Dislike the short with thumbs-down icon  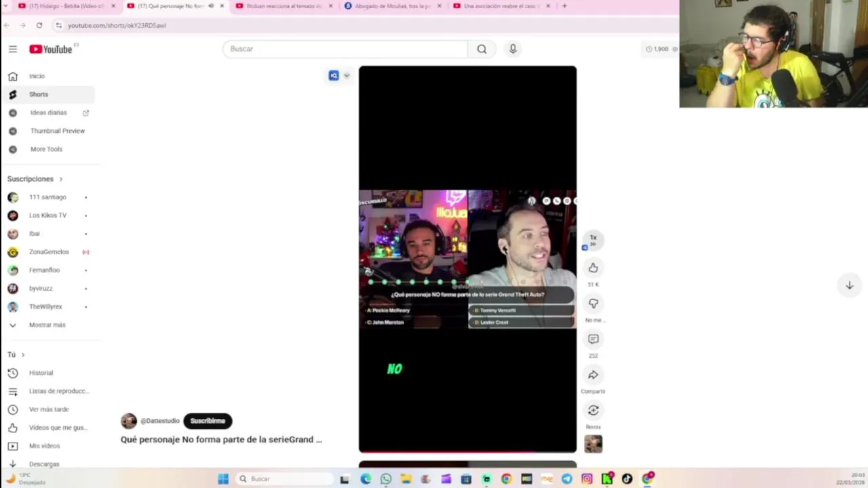coord(593,303)
